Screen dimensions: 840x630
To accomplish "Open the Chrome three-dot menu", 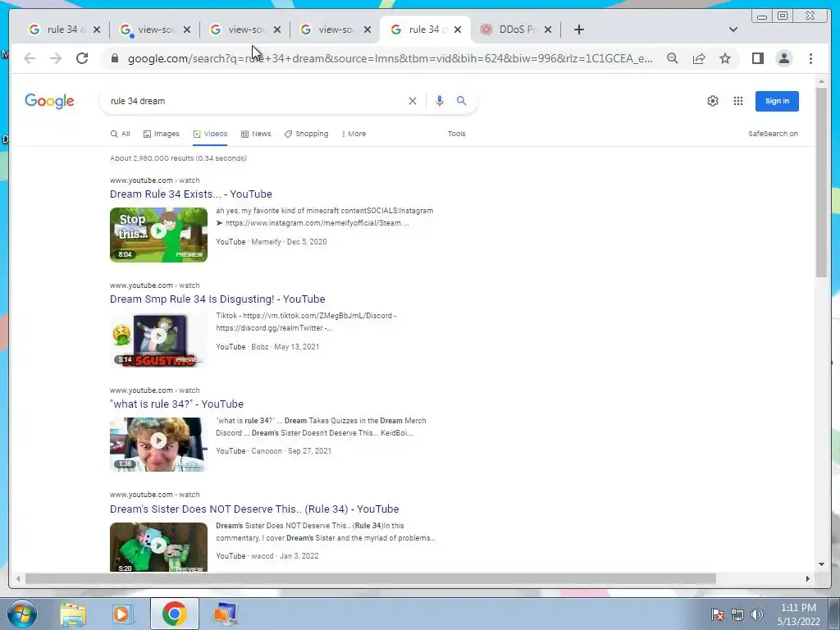I will pyautogui.click(x=810, y=58).
